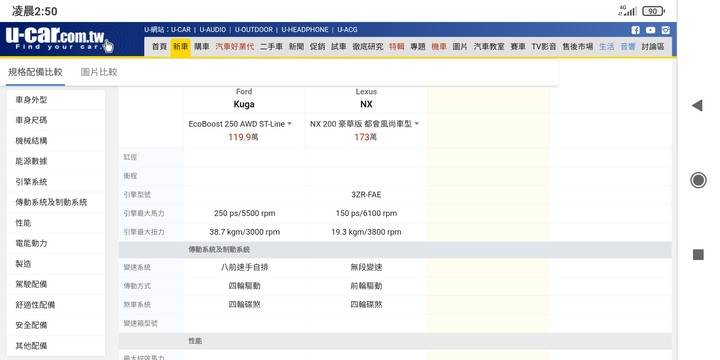Click the 無段變速 transmission cell
This screenshot has height=360, width=720.
(366, 267)
